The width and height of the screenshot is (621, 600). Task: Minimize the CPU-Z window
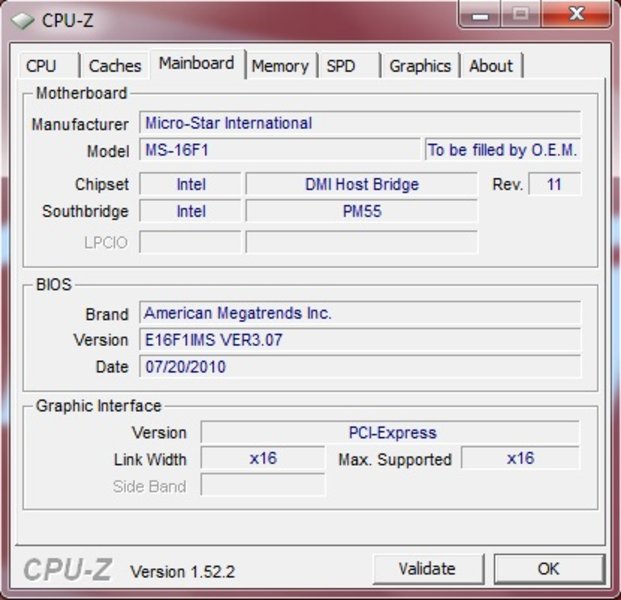coord(480,14)
